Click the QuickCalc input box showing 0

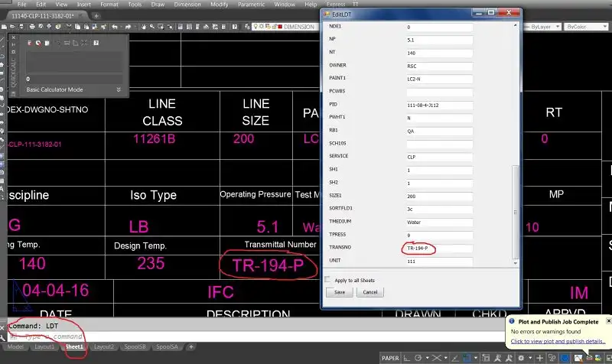pyautogui.click(x=74, y=79)
